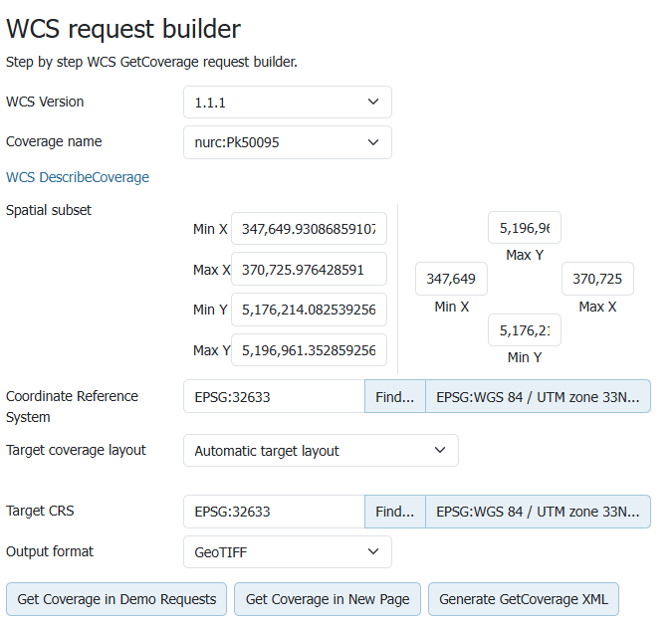Open the WCS DescribeCoverage link
The height and width of the screenshot is (628, 672).
click(x=78, y=177)
